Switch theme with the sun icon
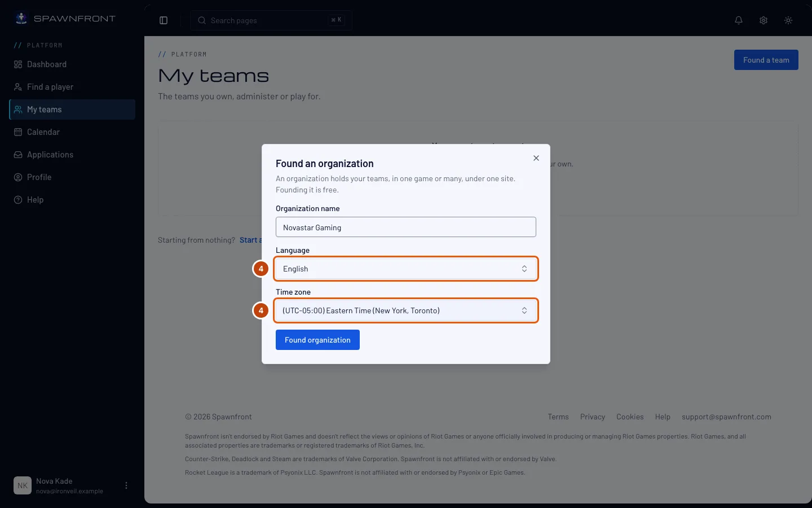 [788, 20]
